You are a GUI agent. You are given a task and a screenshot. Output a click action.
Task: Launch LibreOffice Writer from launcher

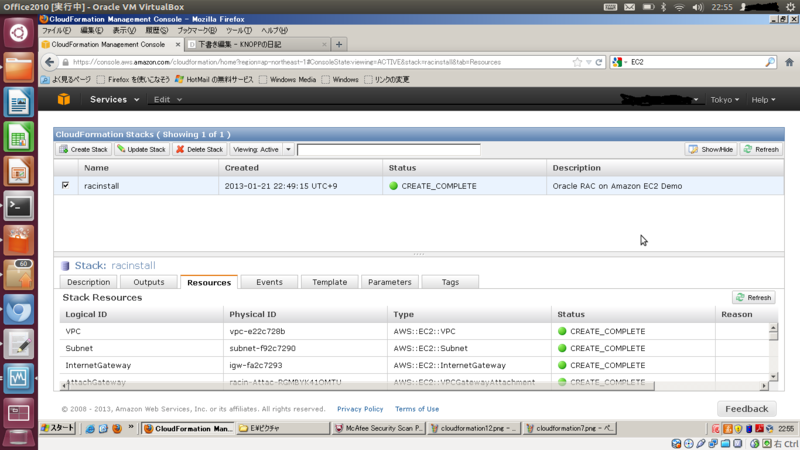coord(19,102)
